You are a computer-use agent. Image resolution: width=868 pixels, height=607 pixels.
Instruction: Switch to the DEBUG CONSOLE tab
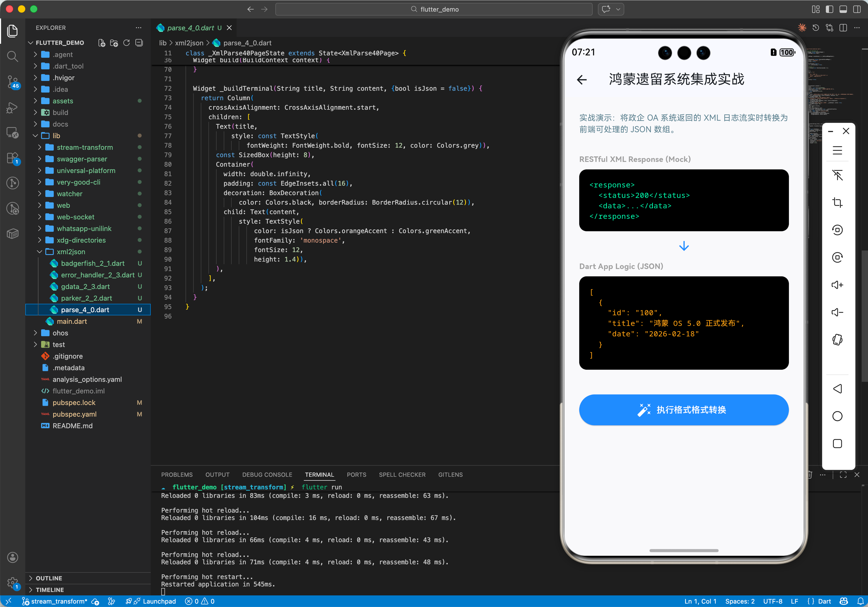coord(267,474)
